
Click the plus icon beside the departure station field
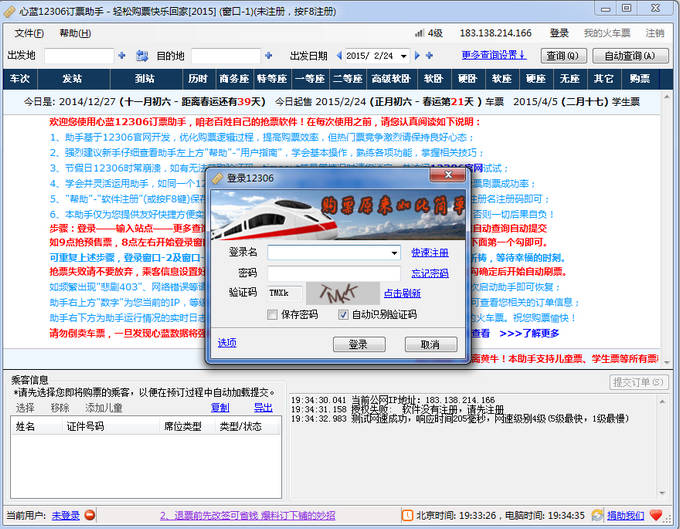click(x=122, y=56)
